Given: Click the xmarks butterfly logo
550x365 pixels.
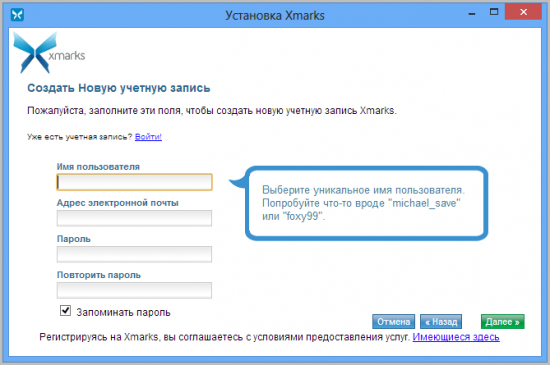Looking at the screenshot, I should 35,53.
